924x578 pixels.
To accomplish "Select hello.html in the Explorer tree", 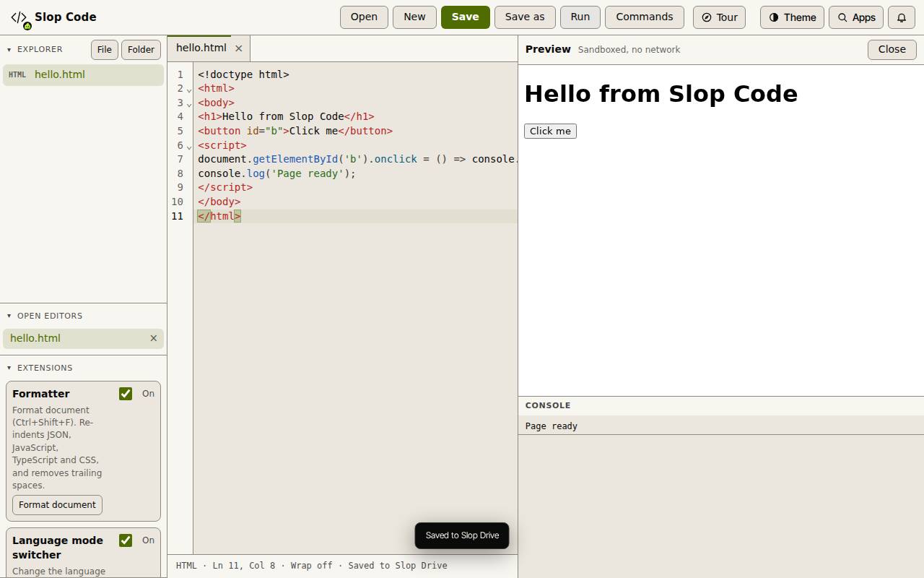I will [83, 75].
